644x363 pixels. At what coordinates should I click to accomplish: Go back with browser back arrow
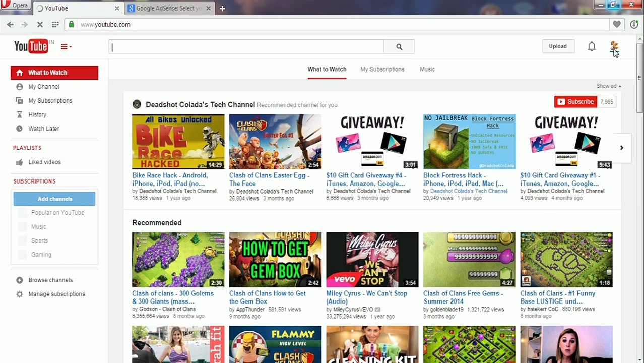pos(10,24)
